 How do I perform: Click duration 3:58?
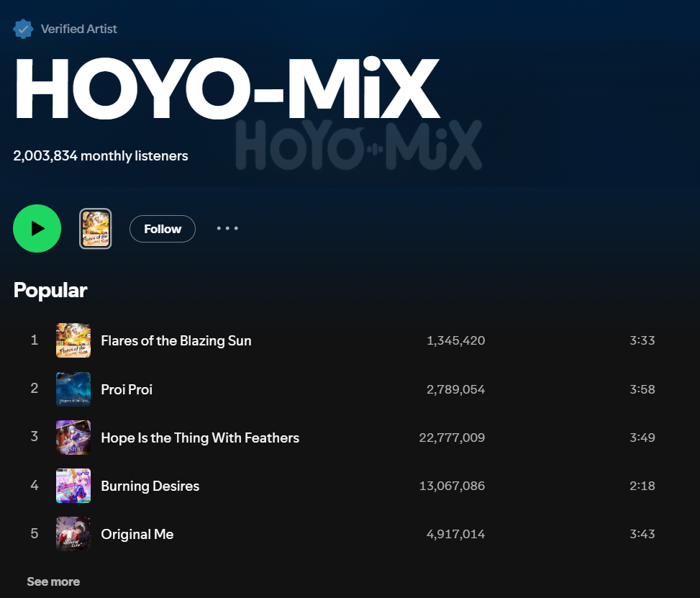[642, 389]
